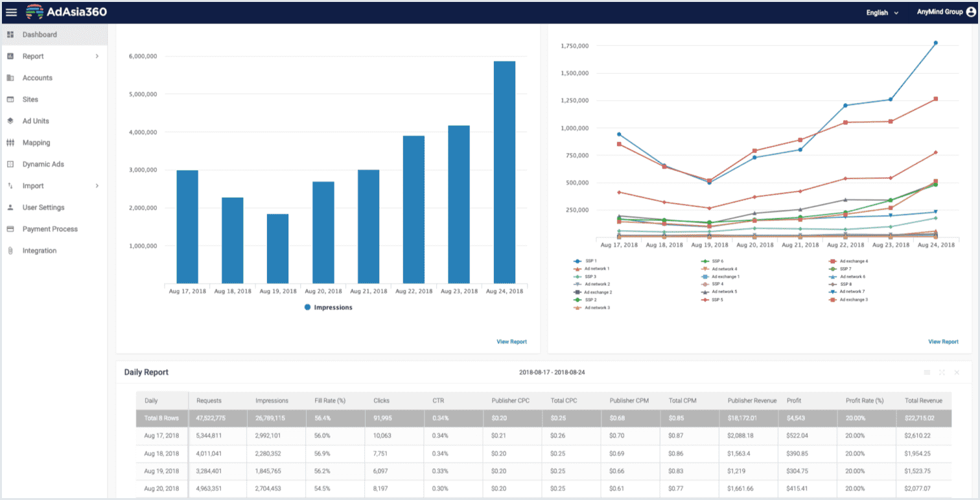Click the Mapping sliders icon in sidebar
Viewport: 980px width, 500px height.
coord(10,143)
